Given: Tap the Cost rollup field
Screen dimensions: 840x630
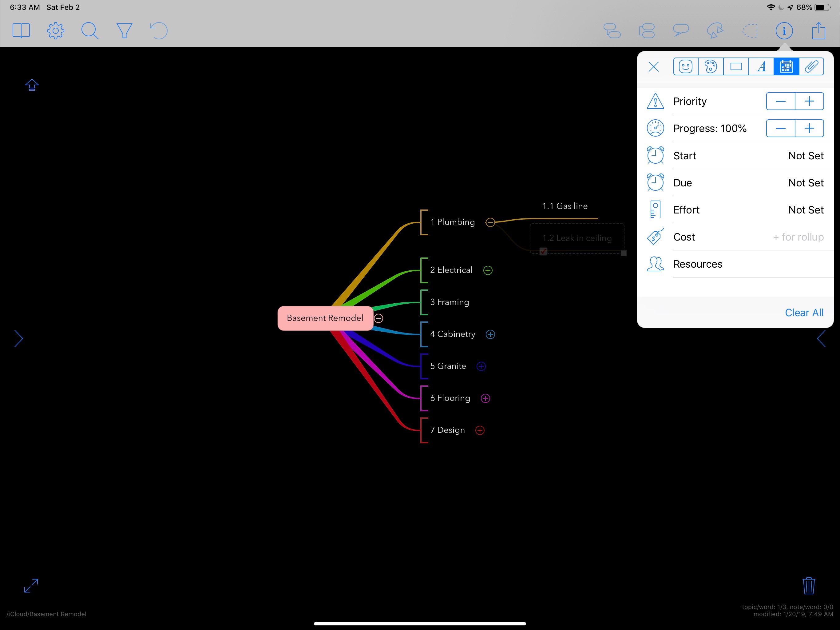Looking at the screenshot, I should [798, 237].
